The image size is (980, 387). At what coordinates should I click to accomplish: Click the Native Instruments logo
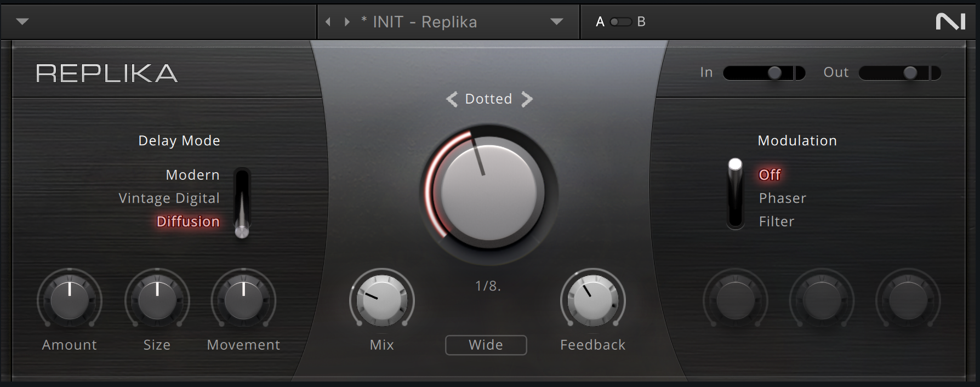pos(950,22)
